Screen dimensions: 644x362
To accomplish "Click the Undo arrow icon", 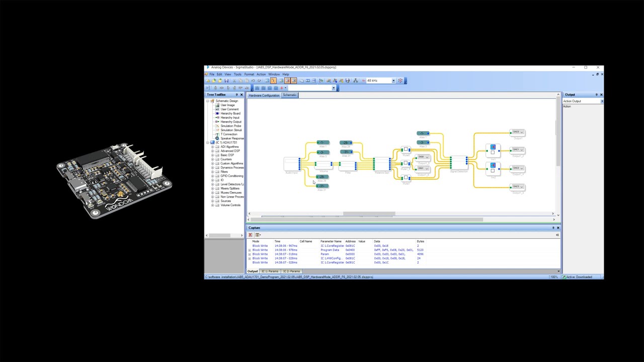I will [x=253, y=80].
